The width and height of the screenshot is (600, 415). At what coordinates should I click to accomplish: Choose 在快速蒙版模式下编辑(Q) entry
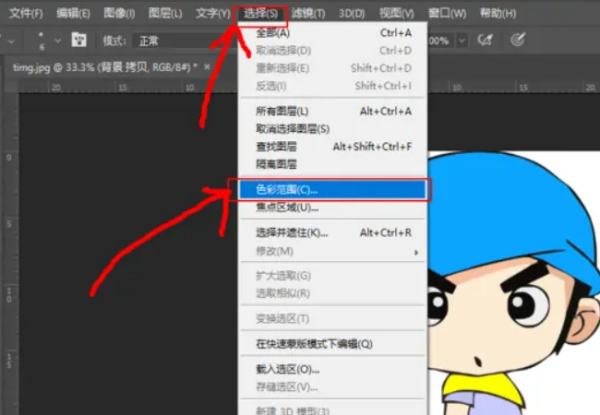pyautogui.click(x=333, y=344)
